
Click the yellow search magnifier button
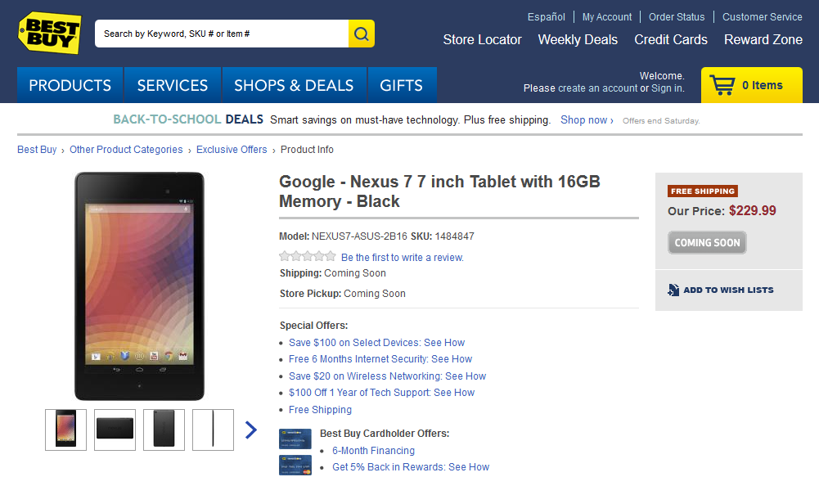point(362,34)
